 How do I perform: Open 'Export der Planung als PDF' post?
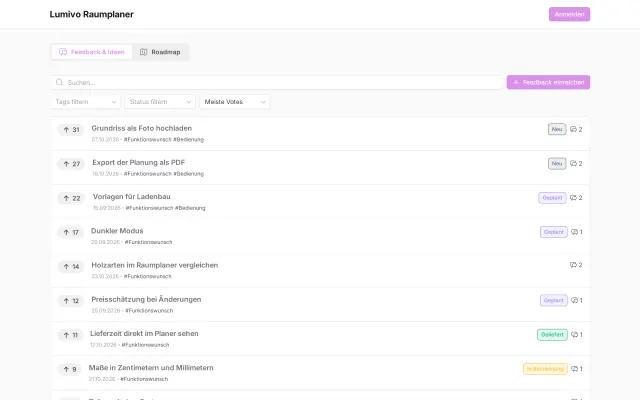click(139, 162)
